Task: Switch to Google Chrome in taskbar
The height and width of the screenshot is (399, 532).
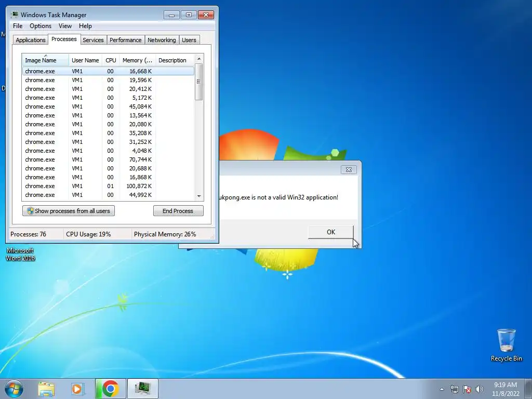Action: tap(110, 389)
